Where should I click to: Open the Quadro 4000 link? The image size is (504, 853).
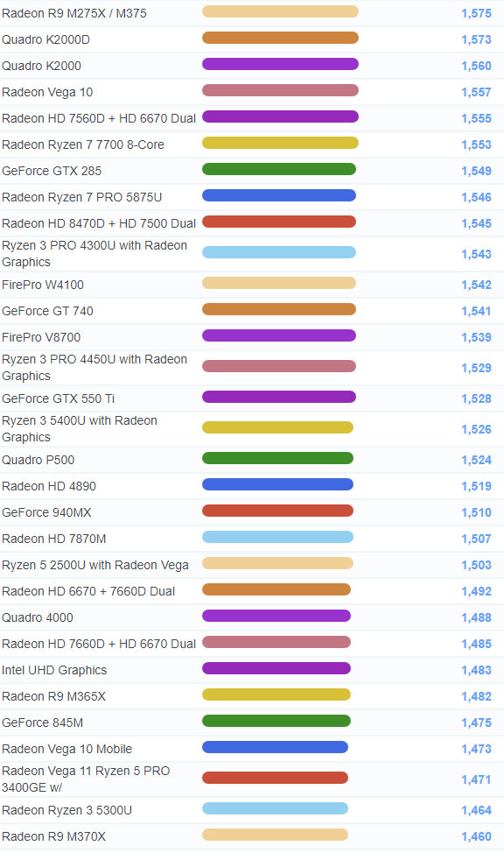pos(38,617)
